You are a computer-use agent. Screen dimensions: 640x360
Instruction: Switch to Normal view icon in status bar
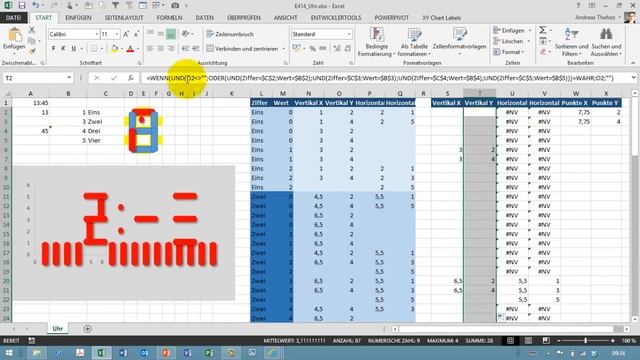[511, 340]
